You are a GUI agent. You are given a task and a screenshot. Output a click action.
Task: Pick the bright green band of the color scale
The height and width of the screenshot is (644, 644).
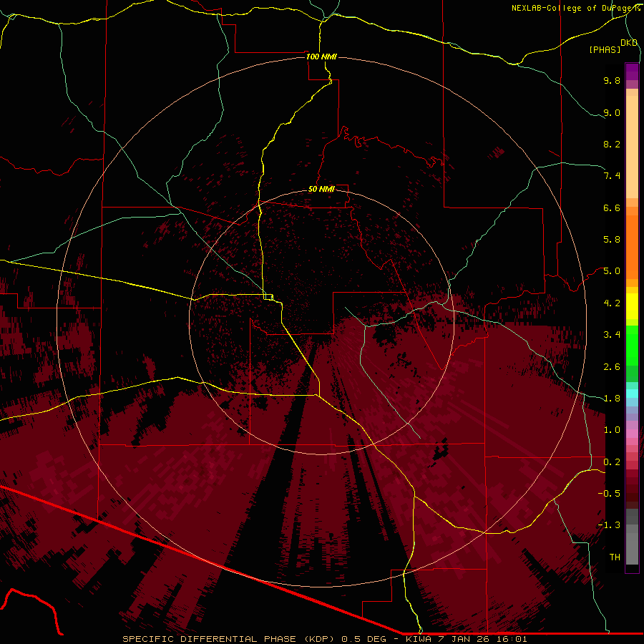coord(632,346)
